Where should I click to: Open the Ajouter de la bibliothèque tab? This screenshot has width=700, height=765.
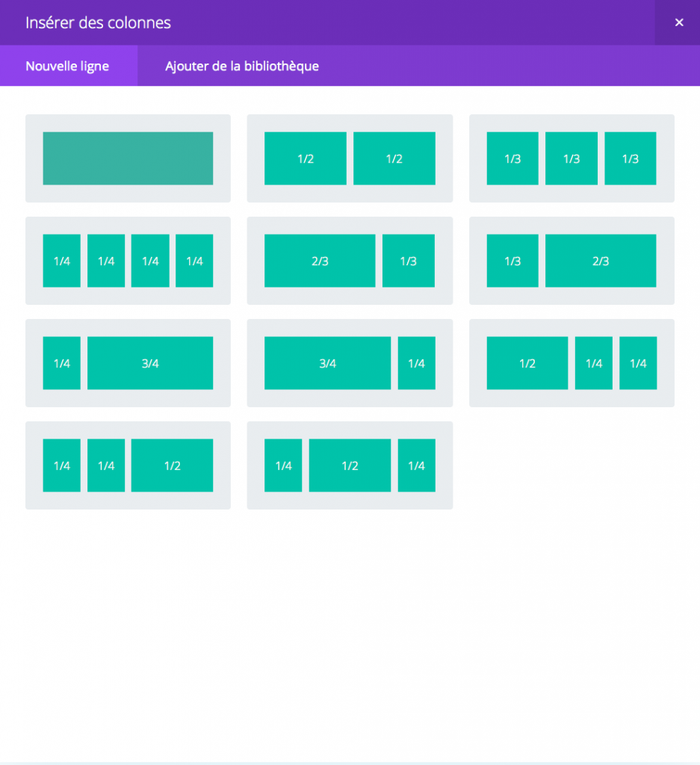242,66
